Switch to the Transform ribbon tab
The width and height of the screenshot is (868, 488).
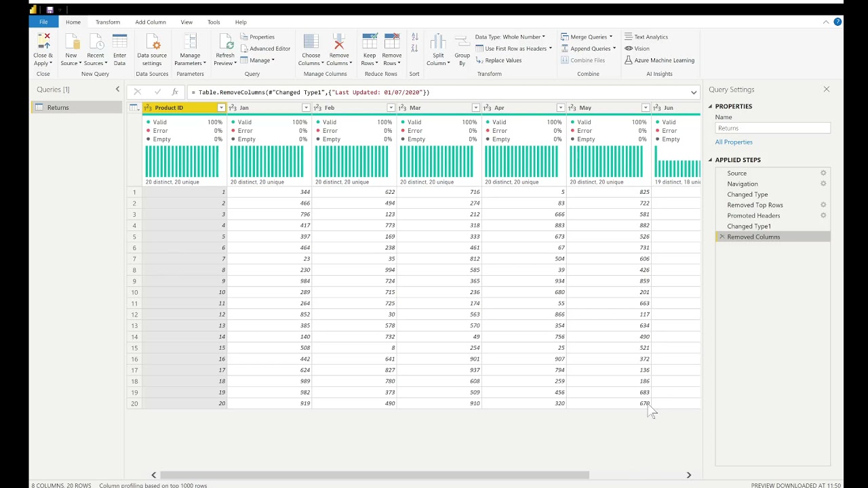tap(108, 22)
